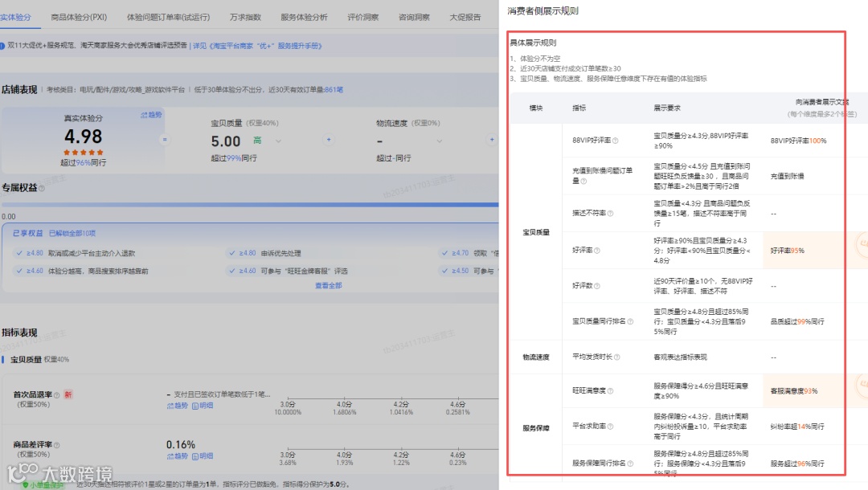
Task: Expand the 物流速度 score chevron
Action: 439,141
